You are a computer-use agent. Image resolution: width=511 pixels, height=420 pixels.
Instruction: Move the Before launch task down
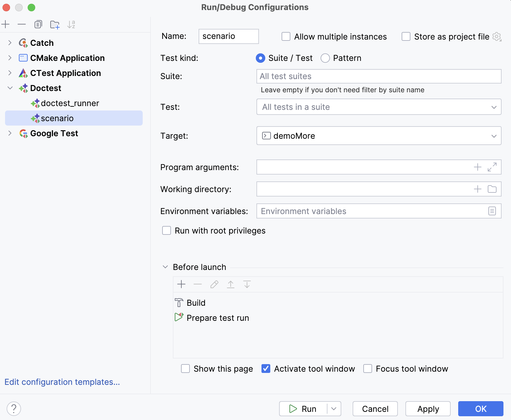click(247, 284)
